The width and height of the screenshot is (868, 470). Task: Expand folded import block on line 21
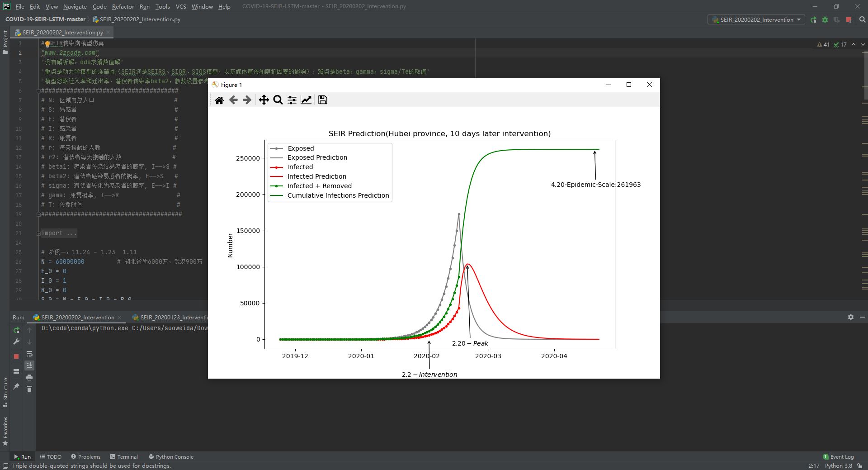click(x=38, y=233)
